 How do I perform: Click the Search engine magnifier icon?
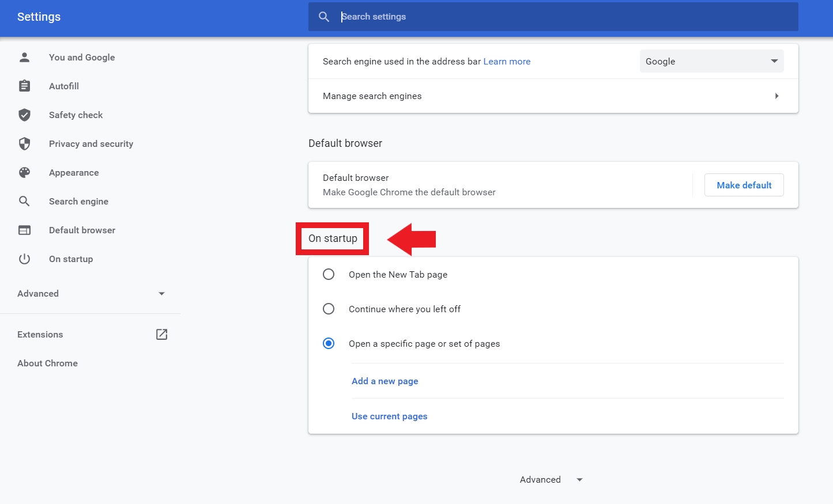click(x=24, y=201)
